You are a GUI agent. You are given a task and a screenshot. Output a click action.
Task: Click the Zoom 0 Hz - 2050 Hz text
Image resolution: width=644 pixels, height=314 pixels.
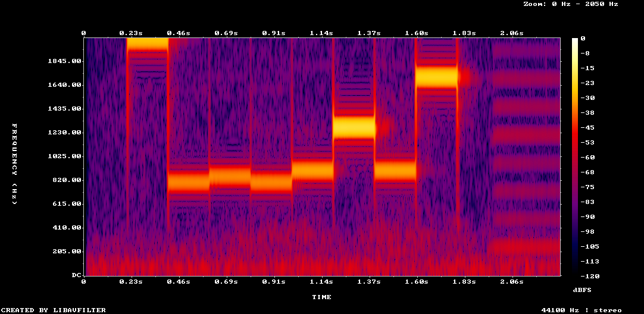click(570, 4)
